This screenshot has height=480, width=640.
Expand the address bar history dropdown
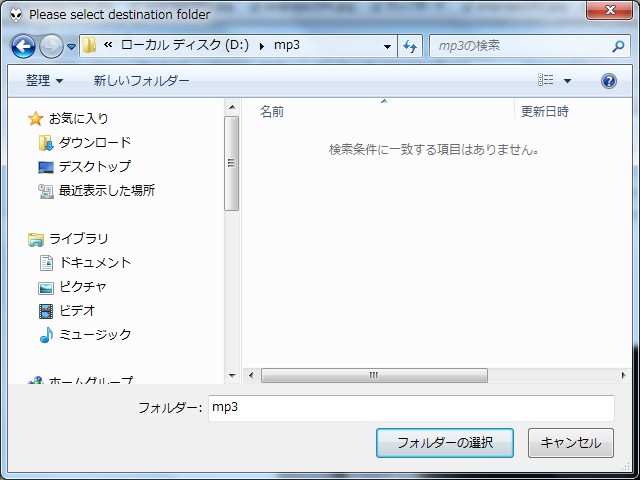pos(388,46)
